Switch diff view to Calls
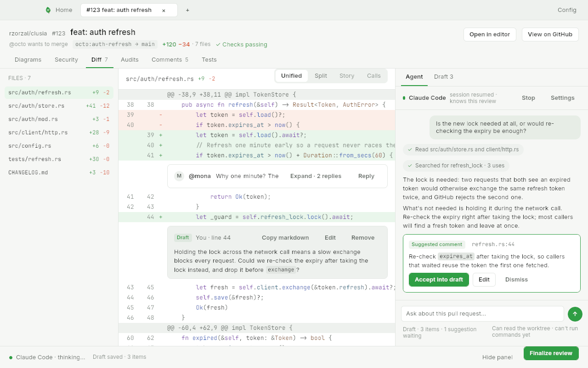The width and height of the screenshot is (588, 368). 374,76
